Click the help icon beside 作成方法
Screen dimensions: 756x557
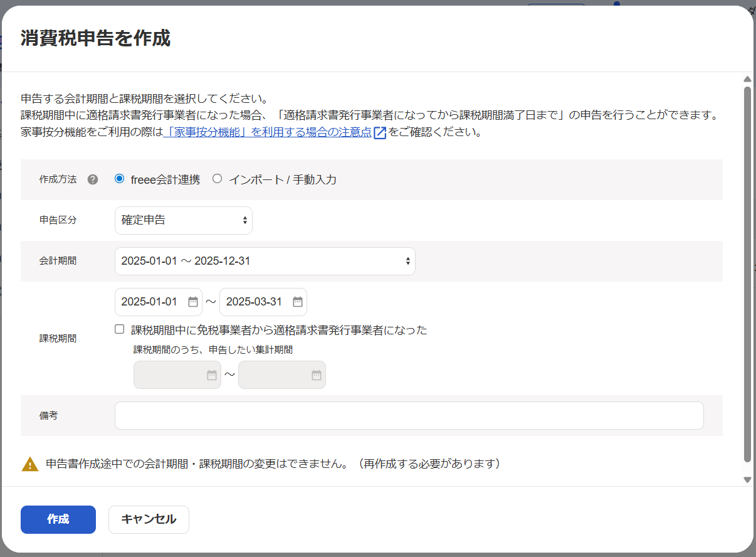tap(93, 179)
